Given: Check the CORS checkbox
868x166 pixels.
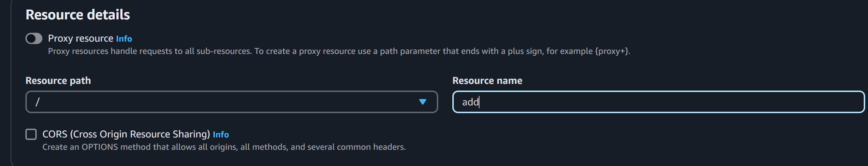Looking at the screenshot, I should pyautogui.click(x=31, y=134).
